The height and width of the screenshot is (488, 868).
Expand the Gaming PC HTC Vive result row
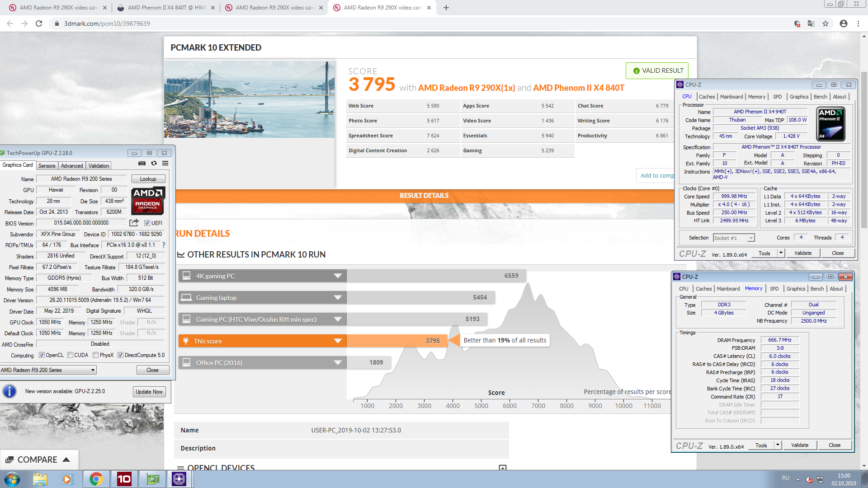coord(338,319)
